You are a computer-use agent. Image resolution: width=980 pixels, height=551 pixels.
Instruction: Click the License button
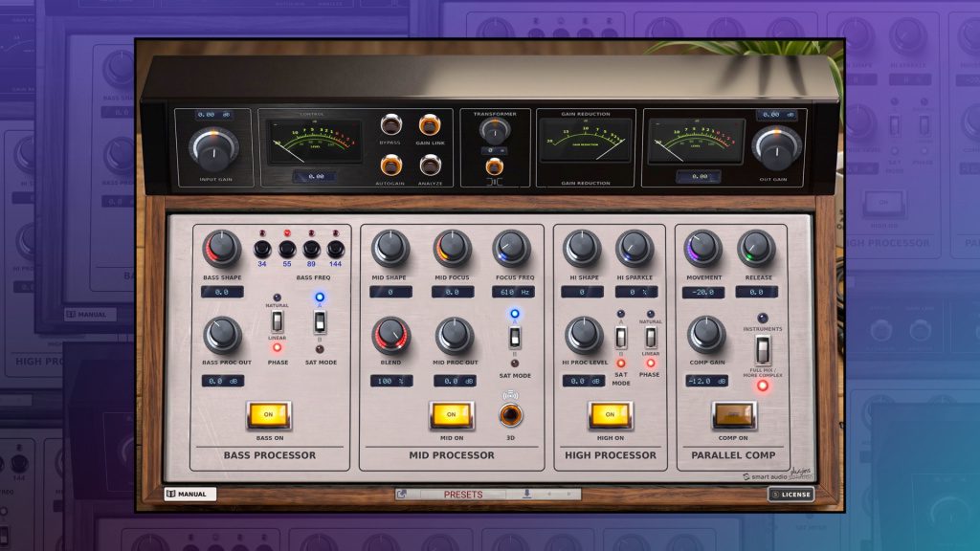pyautogui.click(x=791, y=495)
